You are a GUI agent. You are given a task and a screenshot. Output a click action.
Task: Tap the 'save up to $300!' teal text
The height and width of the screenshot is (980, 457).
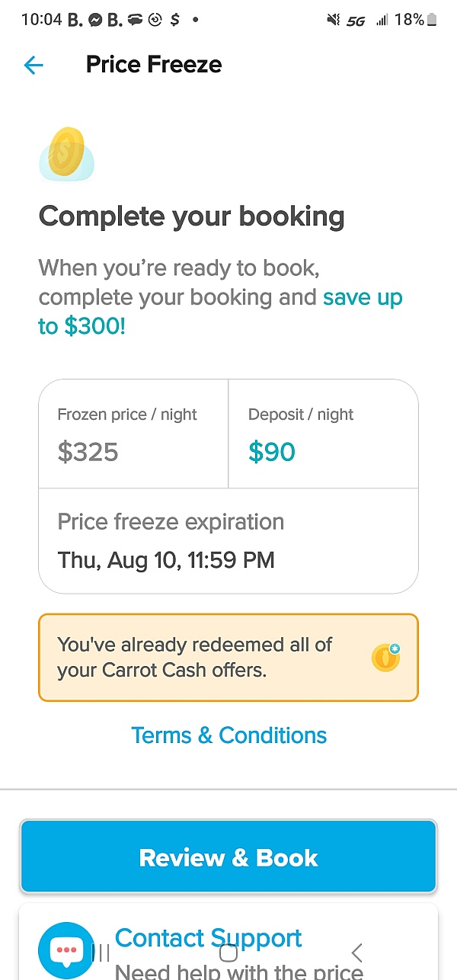click(x=363, y=297)
